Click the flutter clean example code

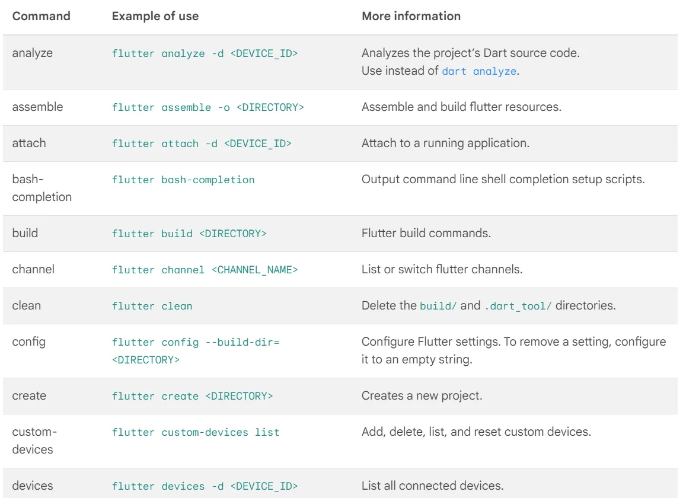(152, 306)
